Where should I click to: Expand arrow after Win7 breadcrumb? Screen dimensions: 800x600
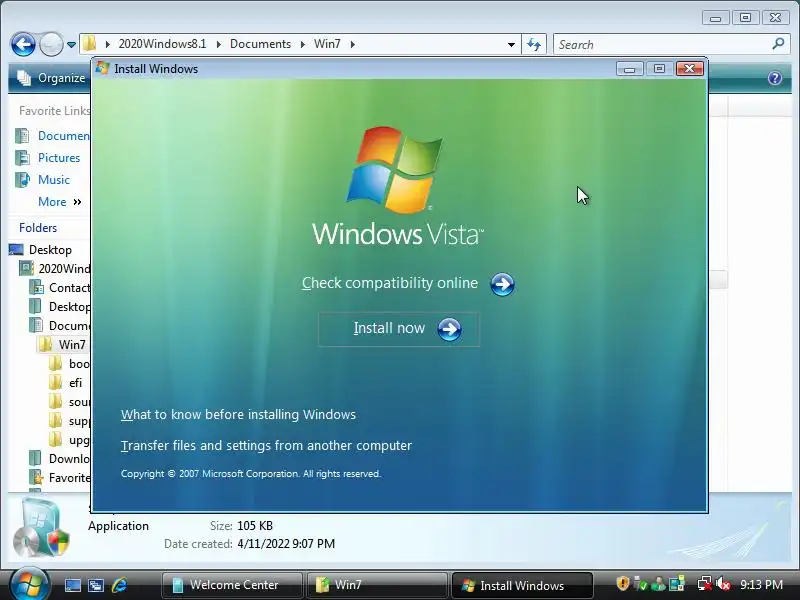tap(353, 44)
